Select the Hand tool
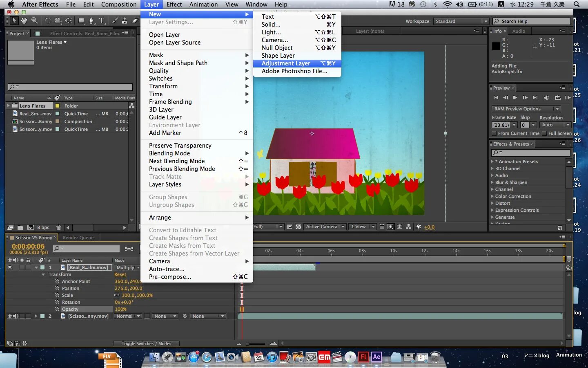The height and width of the screenshot is (368, 588). pyautogui.click(x=24, y=20)
